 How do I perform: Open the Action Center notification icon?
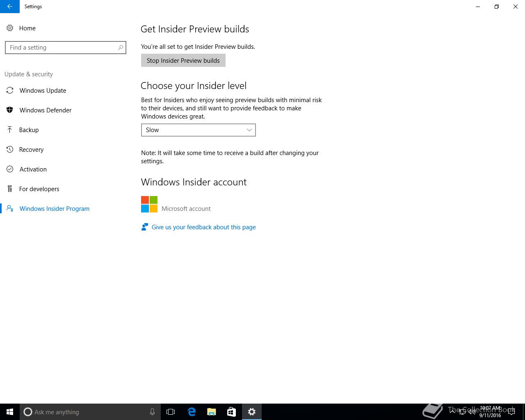pos(511,412)
